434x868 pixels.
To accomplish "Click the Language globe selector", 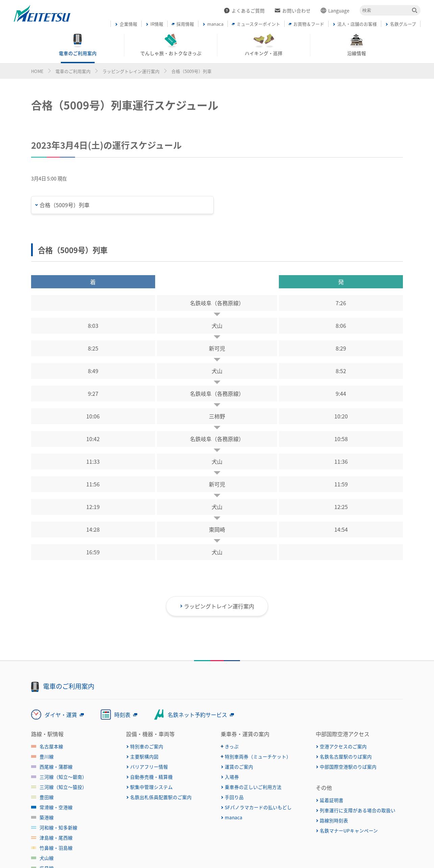I will click(335, 11).
